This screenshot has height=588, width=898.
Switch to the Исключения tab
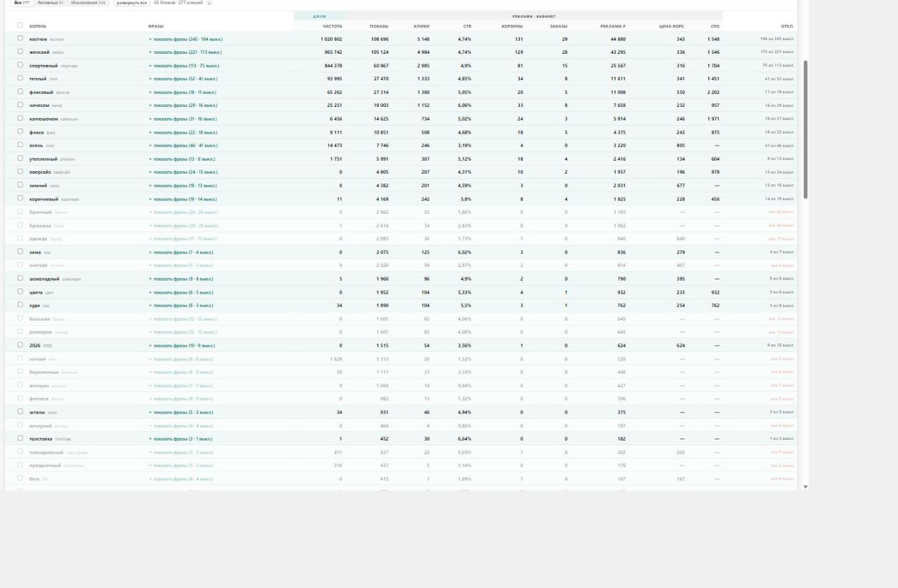pos(88,3)
